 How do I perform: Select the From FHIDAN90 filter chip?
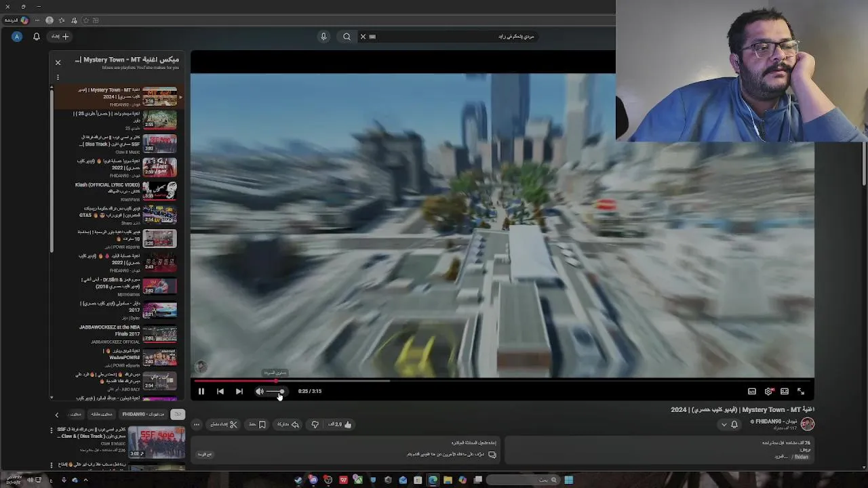pos(143,414)
